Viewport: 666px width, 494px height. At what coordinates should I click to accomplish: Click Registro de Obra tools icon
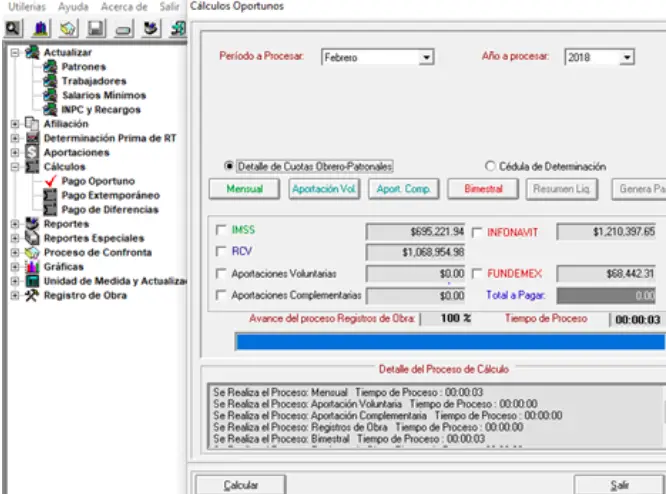(x=32, y=295)
